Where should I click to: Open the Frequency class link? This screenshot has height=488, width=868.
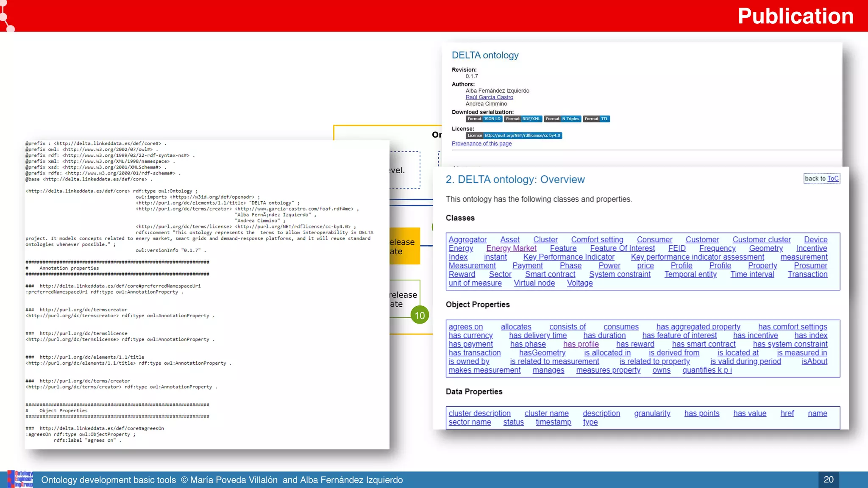[x=717, y=248]
